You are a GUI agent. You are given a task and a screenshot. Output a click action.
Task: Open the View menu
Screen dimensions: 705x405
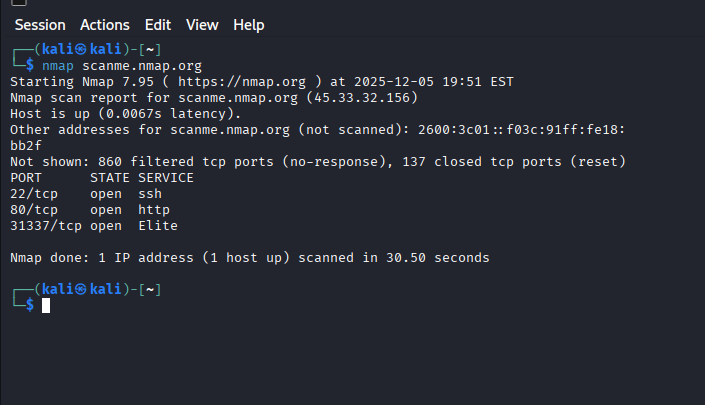(x=202, y=24)
